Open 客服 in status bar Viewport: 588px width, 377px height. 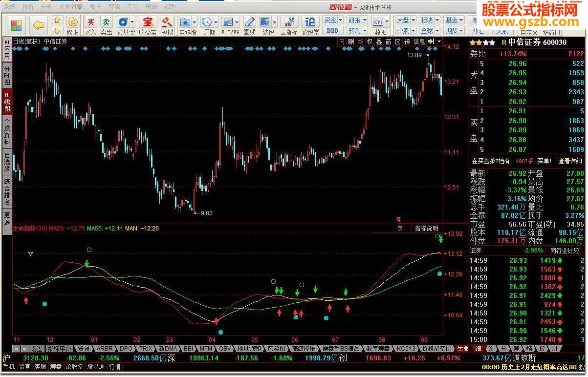[x=40, y=367]
